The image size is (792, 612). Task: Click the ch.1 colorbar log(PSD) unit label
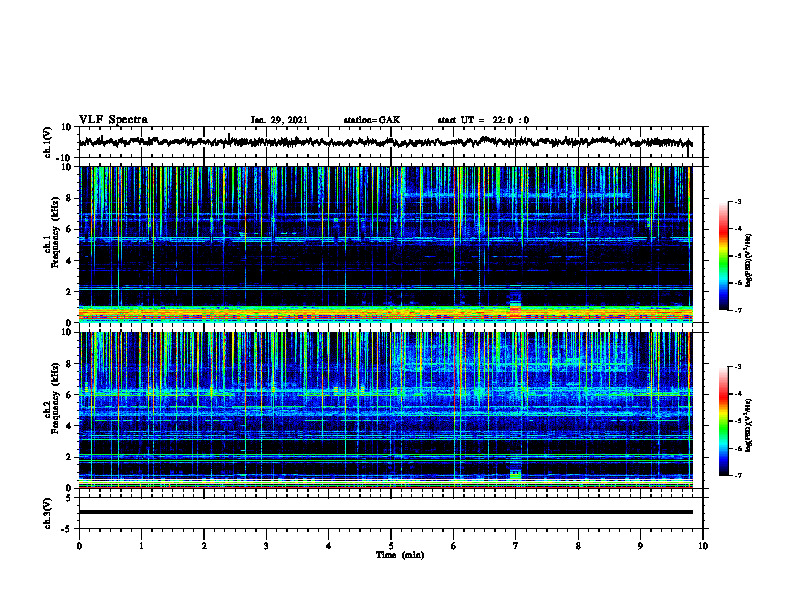pyautogui.click(x=749, y=260)
